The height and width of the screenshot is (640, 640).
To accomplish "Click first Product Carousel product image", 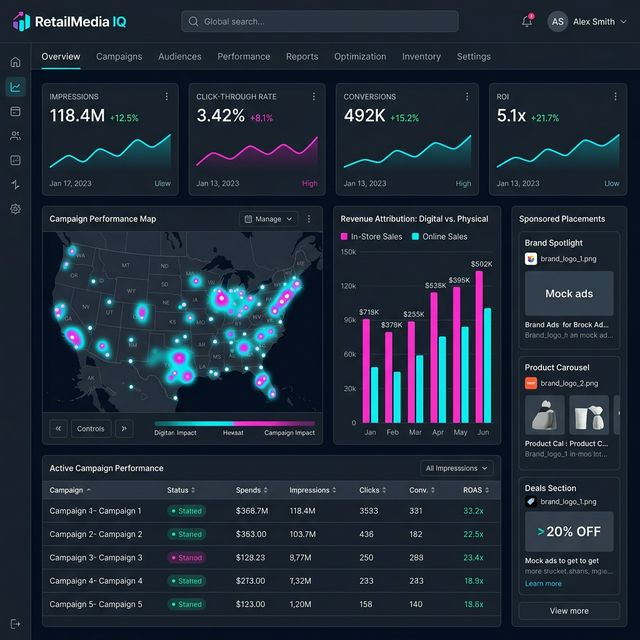I will tap(545, 415).
